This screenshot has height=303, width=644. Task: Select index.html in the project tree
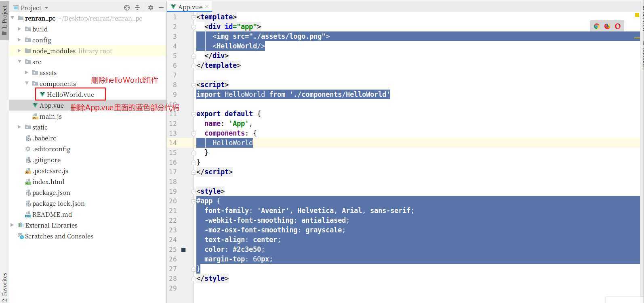pos(48,182)
